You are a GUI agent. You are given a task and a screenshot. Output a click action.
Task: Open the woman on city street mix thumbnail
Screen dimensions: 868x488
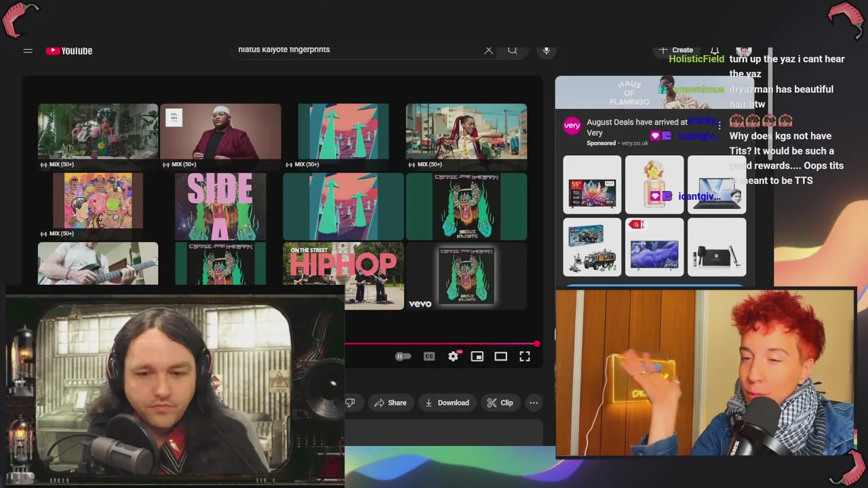pyautogui.click(x=466, y=136)
